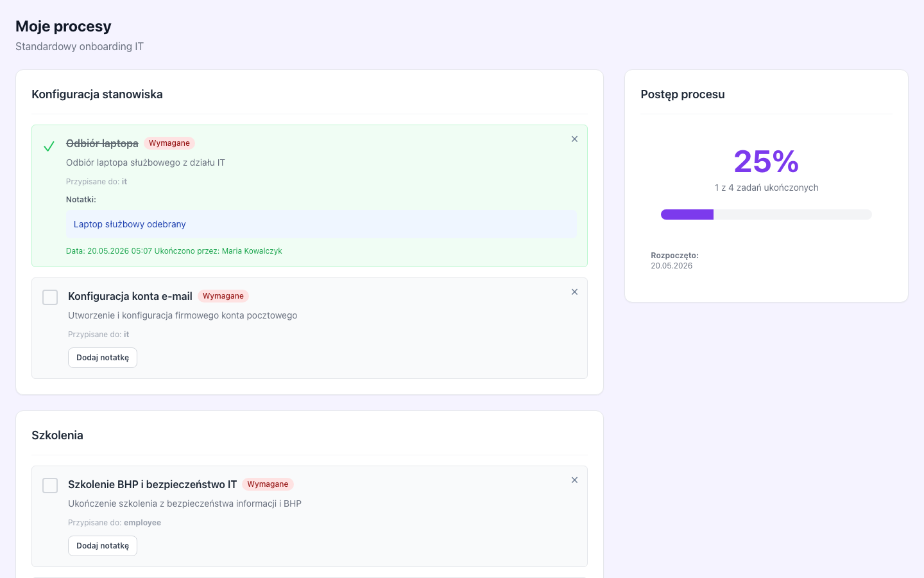The width and height of the screenshot is (924, 578).
Task: Click the Notatki label in Odbiór laptopa
Action: coord(81,200)
